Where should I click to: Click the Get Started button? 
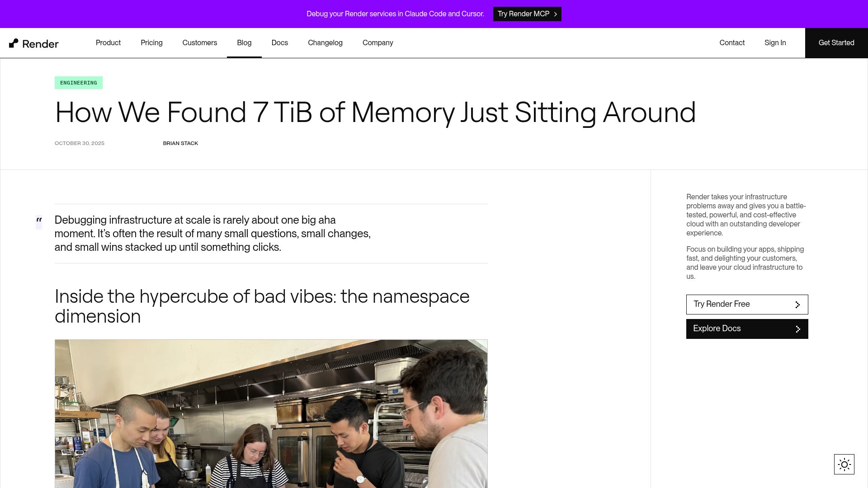[x=836, y=43]
